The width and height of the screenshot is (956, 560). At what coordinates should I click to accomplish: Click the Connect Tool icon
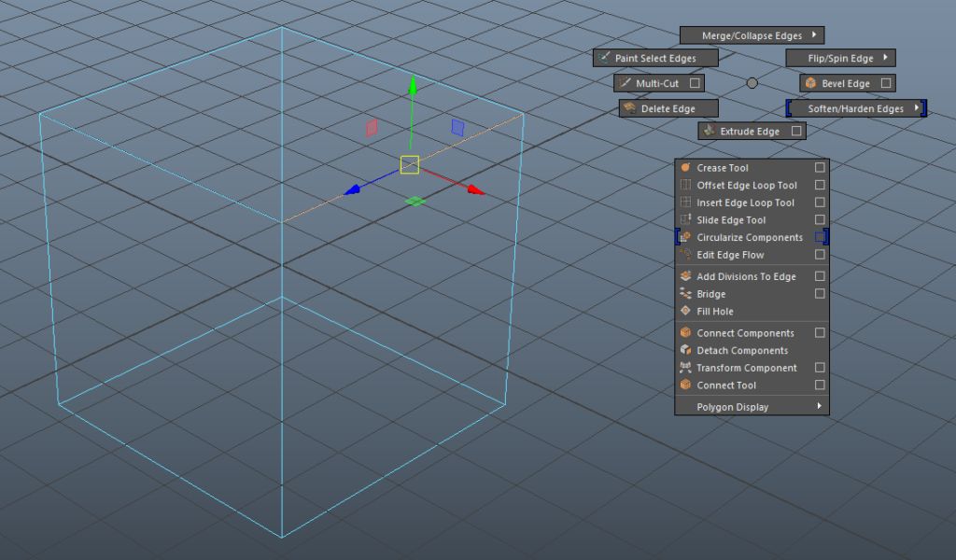(x=685, y=385)
